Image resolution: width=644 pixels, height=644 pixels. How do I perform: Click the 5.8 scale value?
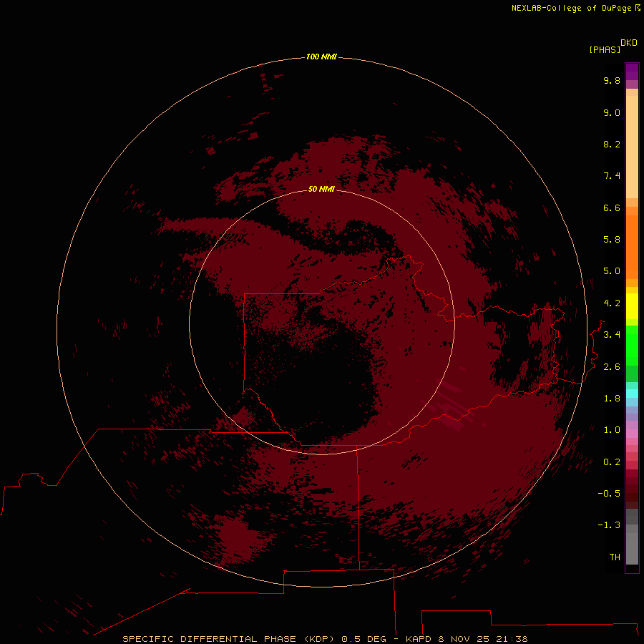click(612, 240)
